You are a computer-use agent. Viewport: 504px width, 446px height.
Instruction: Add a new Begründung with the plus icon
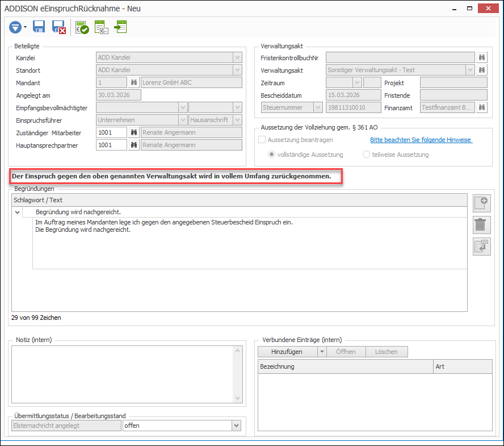coord(481,203)
